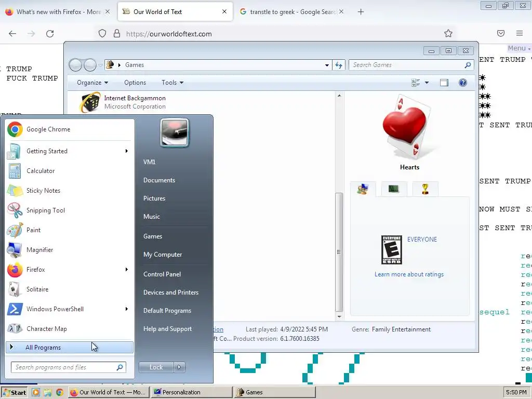
Task: Open Sticky Notes in Start menu
Action: point(70,190)
